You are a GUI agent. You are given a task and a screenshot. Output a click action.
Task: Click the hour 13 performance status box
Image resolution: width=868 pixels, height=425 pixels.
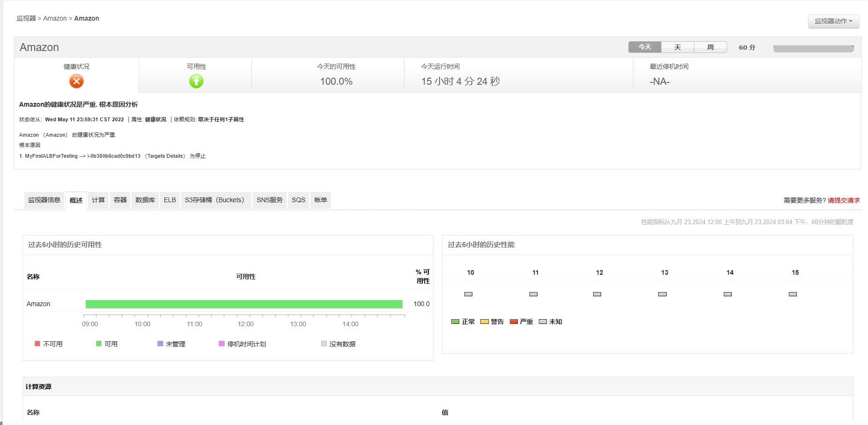(x=662, y=294)
